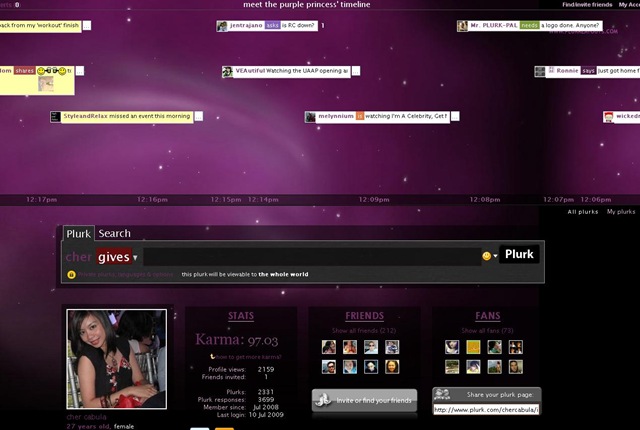Open the emoticon smiley picker
Image resolution: width=640 pixels, height=430 pixels.
[x=486, y=256]
